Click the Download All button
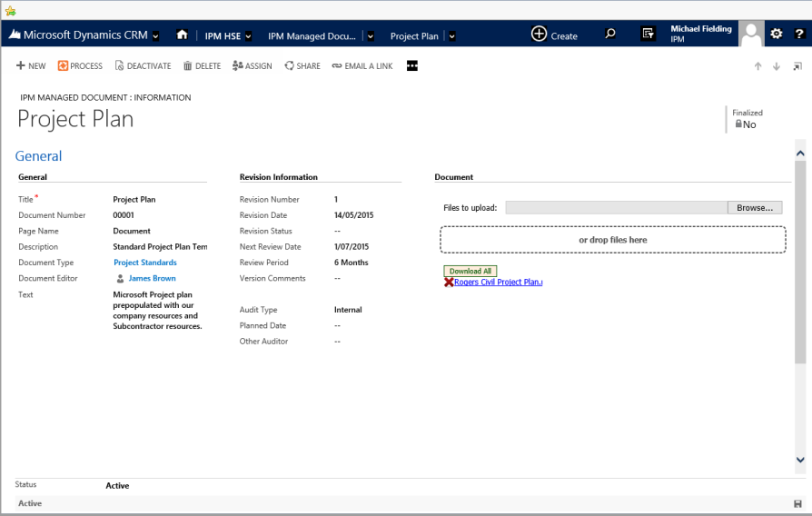The image size is (812, 516). pos(470,271)
